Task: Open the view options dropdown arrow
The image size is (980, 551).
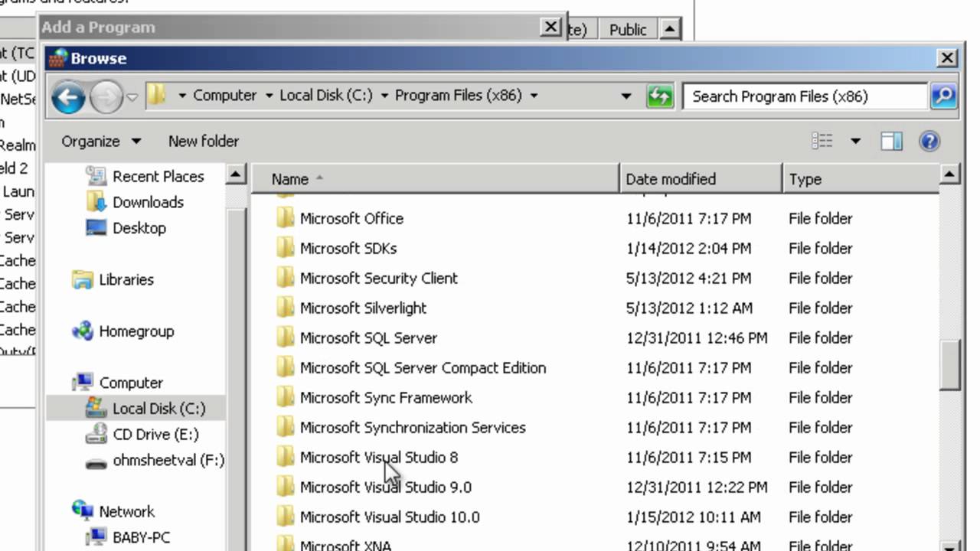Action: tap(855, 142)
